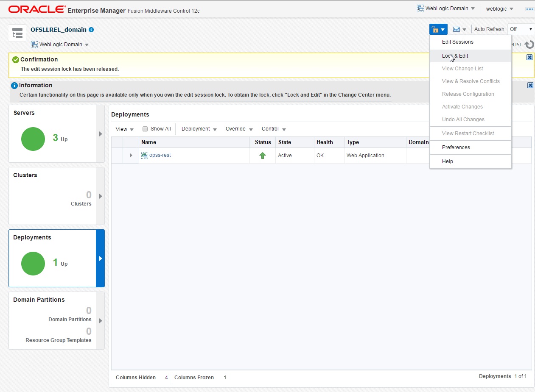Open the Deployment dropdown menu
The height and width of the screenshot is (392, 535).
(x=199, y=129)
